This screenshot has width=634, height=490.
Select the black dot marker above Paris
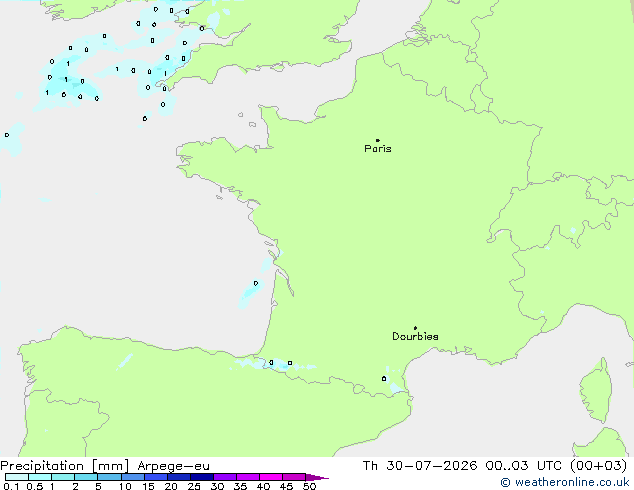(x=378, y=140)
